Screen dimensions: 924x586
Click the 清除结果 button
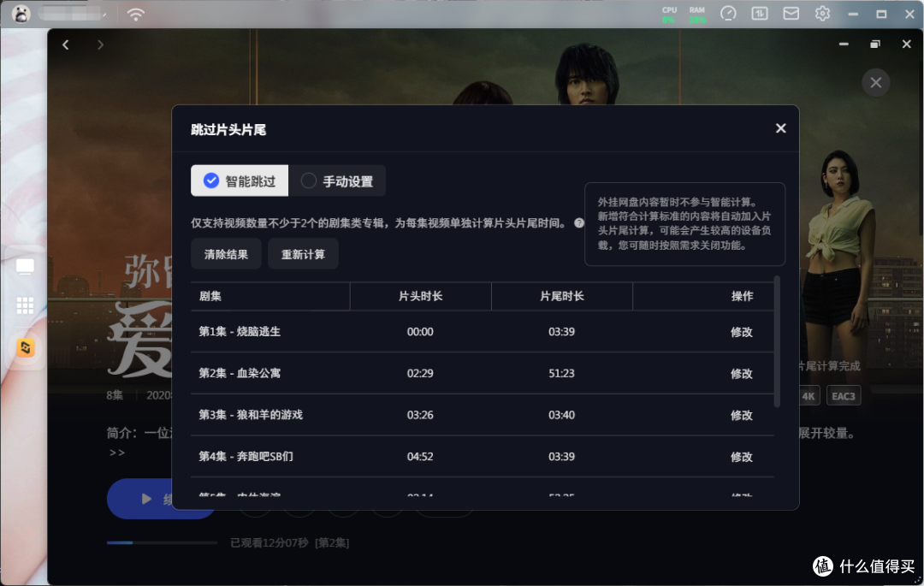[226, 254]
